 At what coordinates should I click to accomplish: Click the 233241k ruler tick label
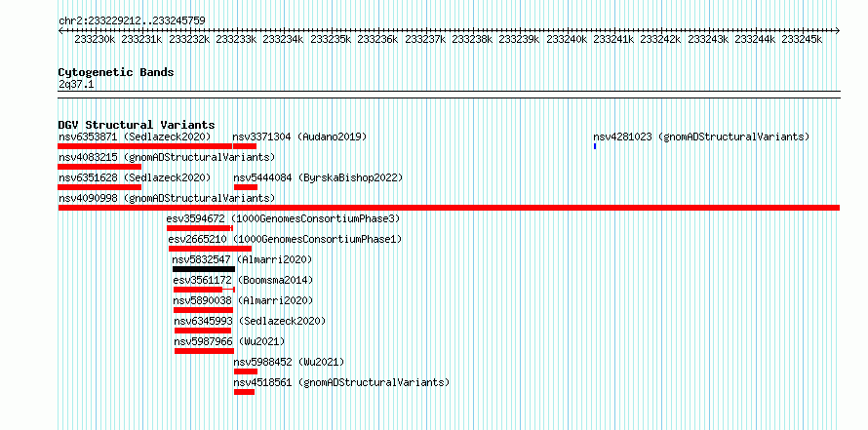click(x=614, y=40)
